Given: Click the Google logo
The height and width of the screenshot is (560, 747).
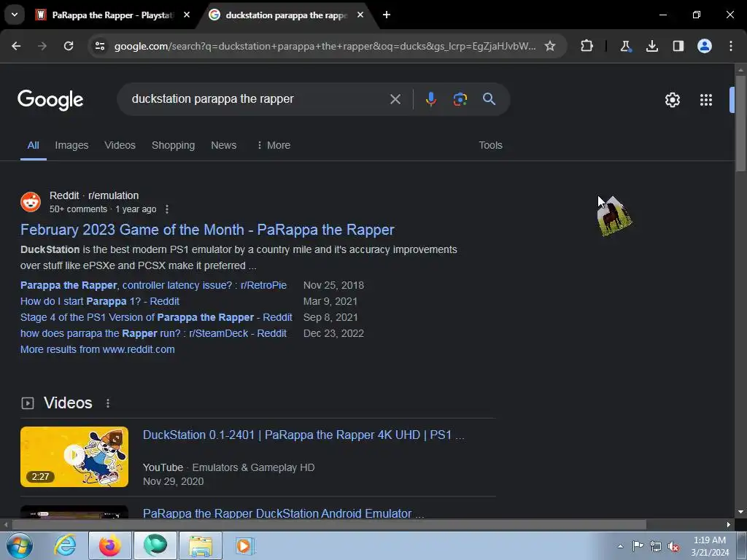Looking at the screenshot, I should [x=50, y=99].
